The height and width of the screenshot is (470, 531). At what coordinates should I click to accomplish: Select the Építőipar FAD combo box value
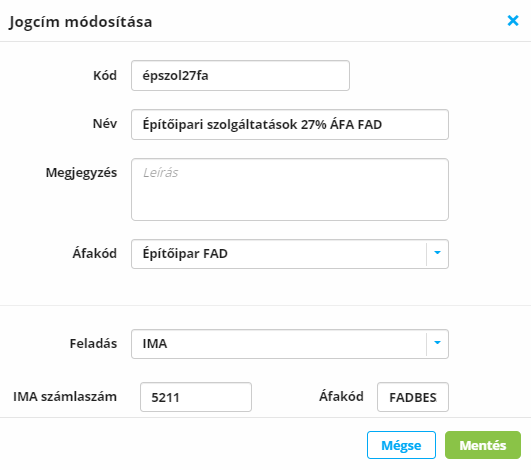coord(279,254)
